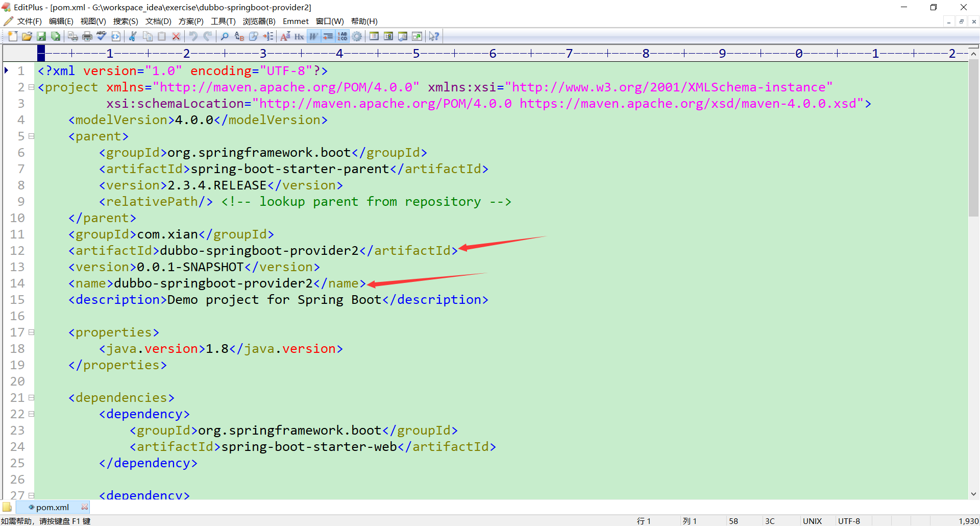Click the Open file folder icon

(x=27, y=36)
